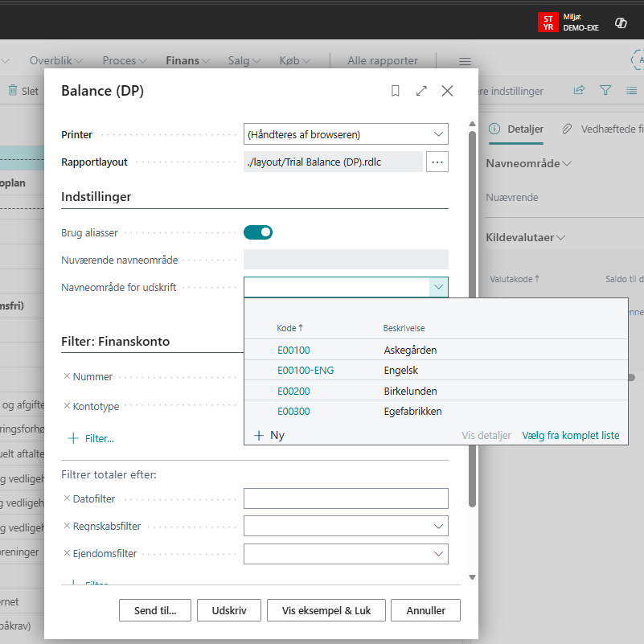Click the Udskriv button
This screenshot has width=644, height=644.
pyautogui.click(x=229, y=610)
